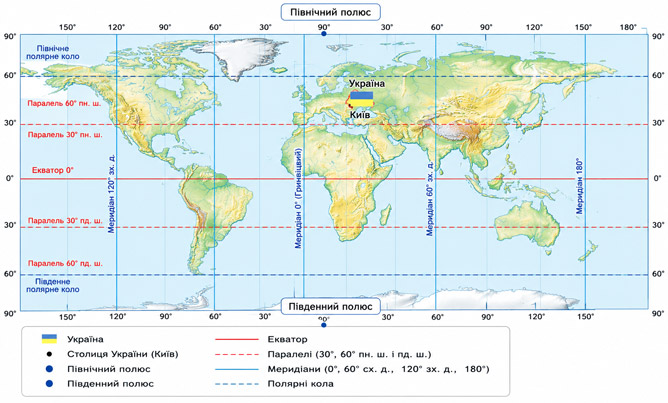The width and height of the screenshot is (668, 403).
Task: Click the 'Київ' label on the map
Action: click(360, 115)
